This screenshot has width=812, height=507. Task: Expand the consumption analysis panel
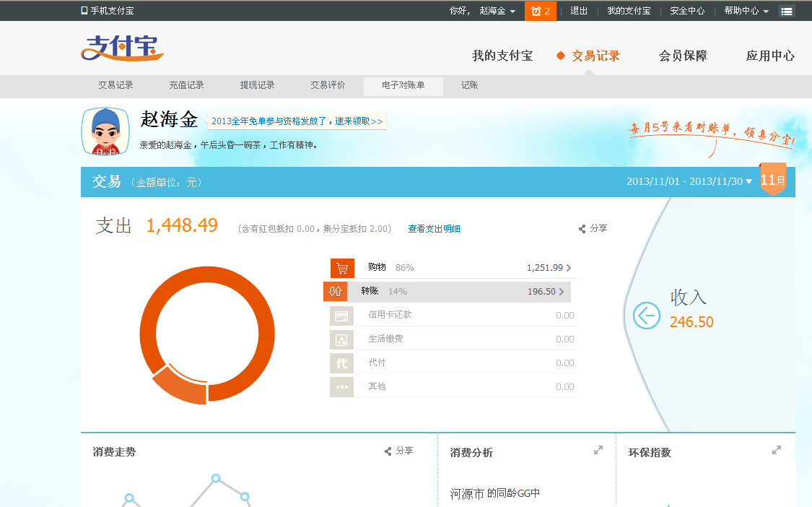click(598, 450)
